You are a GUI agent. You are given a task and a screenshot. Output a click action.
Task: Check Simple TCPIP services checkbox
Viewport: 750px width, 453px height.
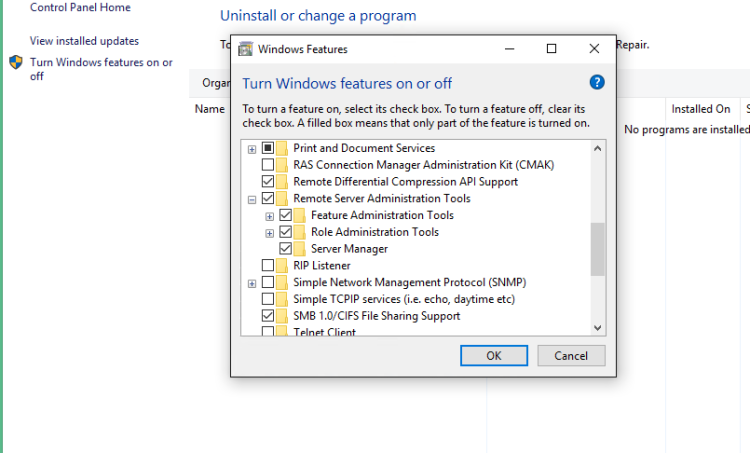[267, 299]
